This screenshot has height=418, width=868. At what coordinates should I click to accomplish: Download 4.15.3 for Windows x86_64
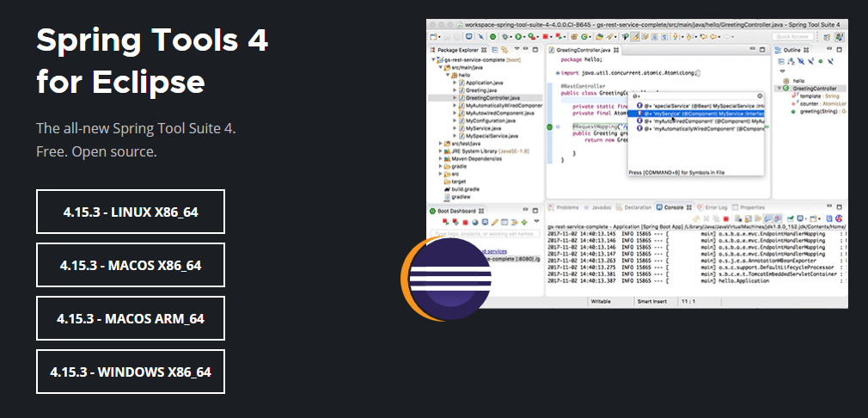pos(131,372)
